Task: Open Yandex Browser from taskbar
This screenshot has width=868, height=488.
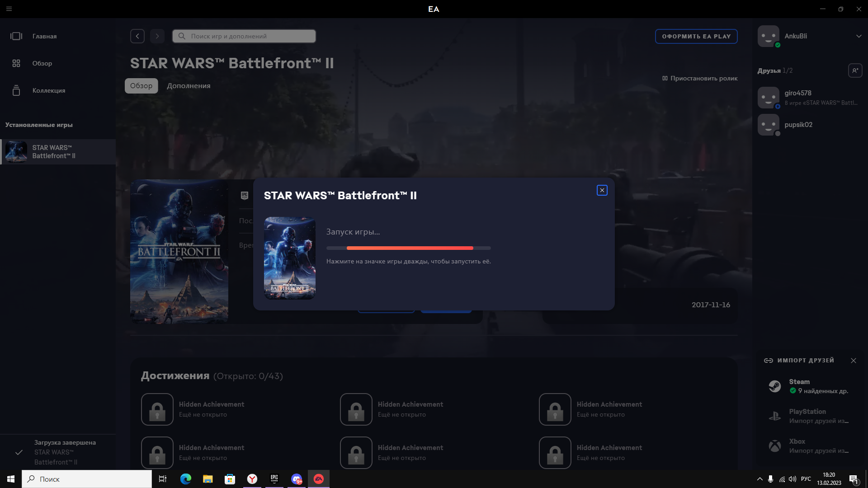Action: [252, 479]
